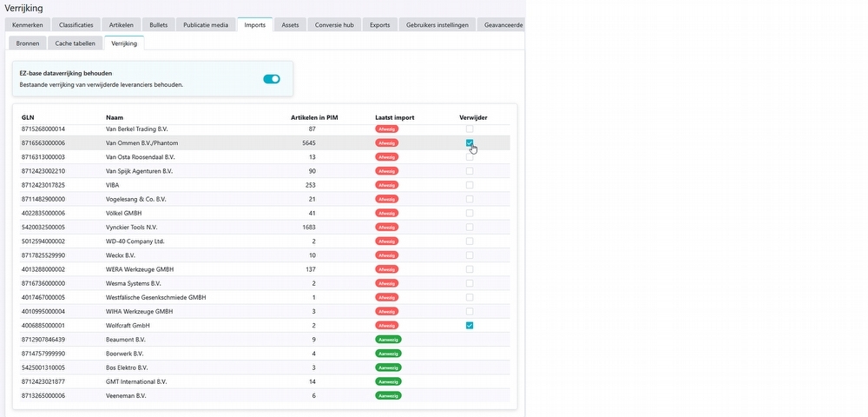This screenshot has width=868, height=417.
Task: Go to the Publicatie media tab
Action: [206, 25]
